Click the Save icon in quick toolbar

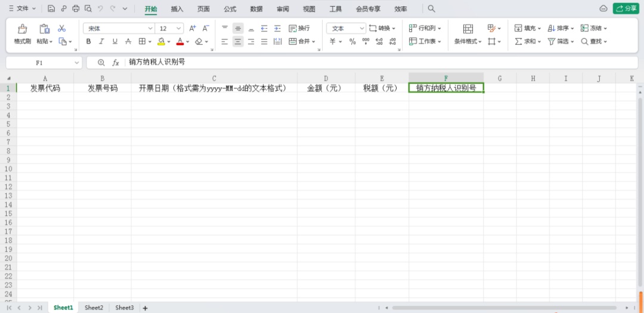pos(51,9)
